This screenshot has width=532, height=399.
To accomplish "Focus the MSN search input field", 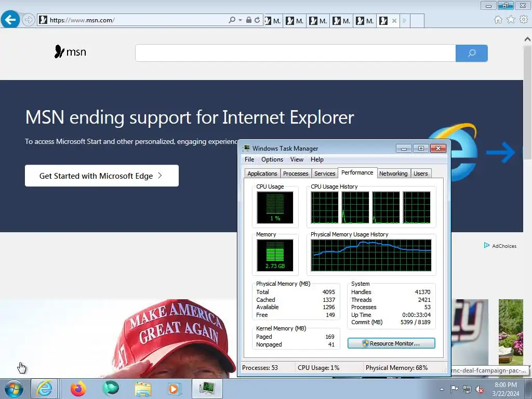I will [x=295, y=53].
